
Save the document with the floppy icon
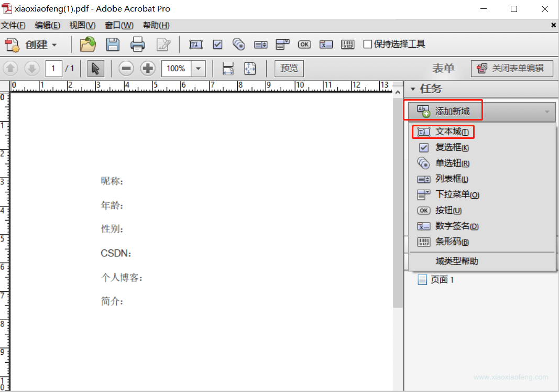pyautogui.click(x=113, y=45)
